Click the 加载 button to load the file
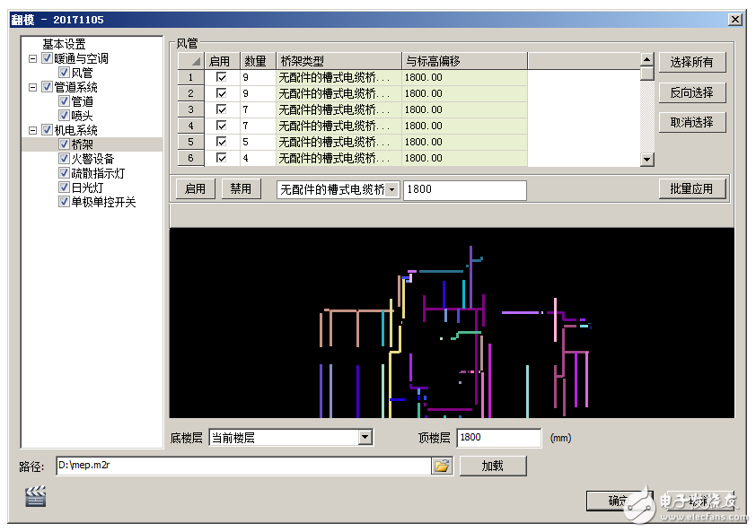Screen dimensions: 756x532 492,466
